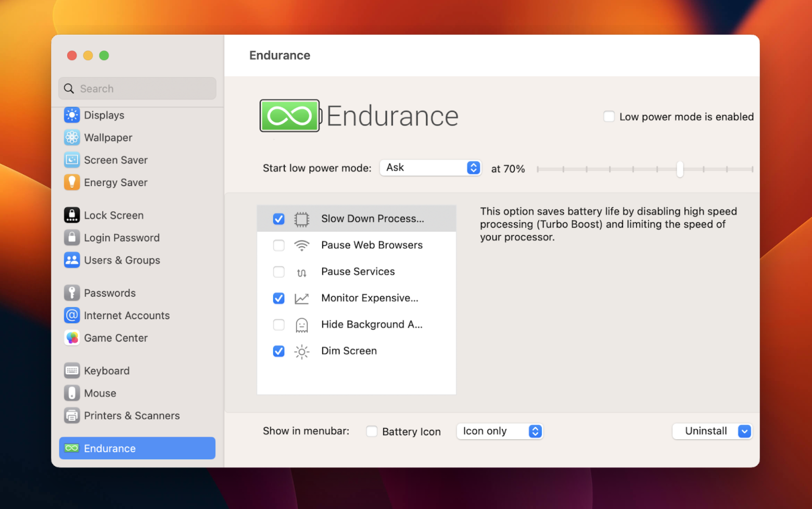This screenshot has width=812, height=509.
Task: Click the Keyboard icon in sidebar
Action: 72,371
